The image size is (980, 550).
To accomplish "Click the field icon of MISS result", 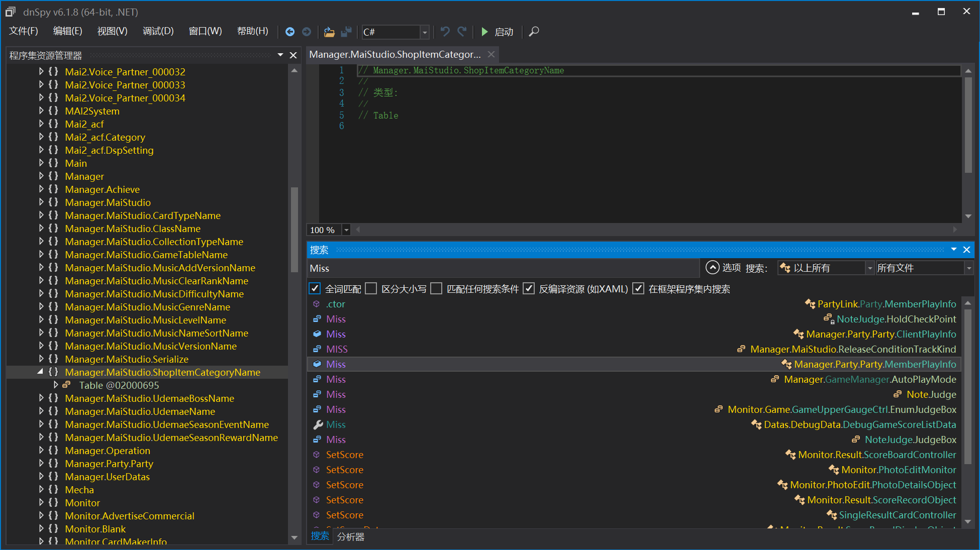I will (x=317, y=349).
